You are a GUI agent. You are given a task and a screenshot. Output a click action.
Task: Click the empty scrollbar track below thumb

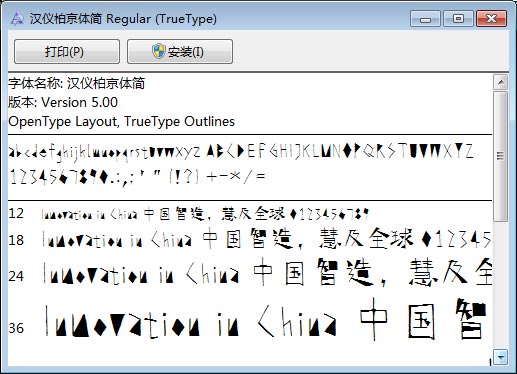coord(501,285)
